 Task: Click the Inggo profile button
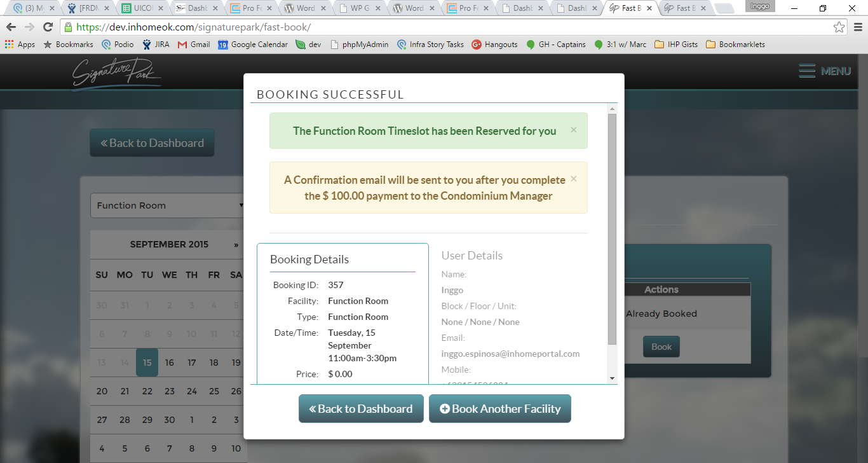(x=760, y=6)
